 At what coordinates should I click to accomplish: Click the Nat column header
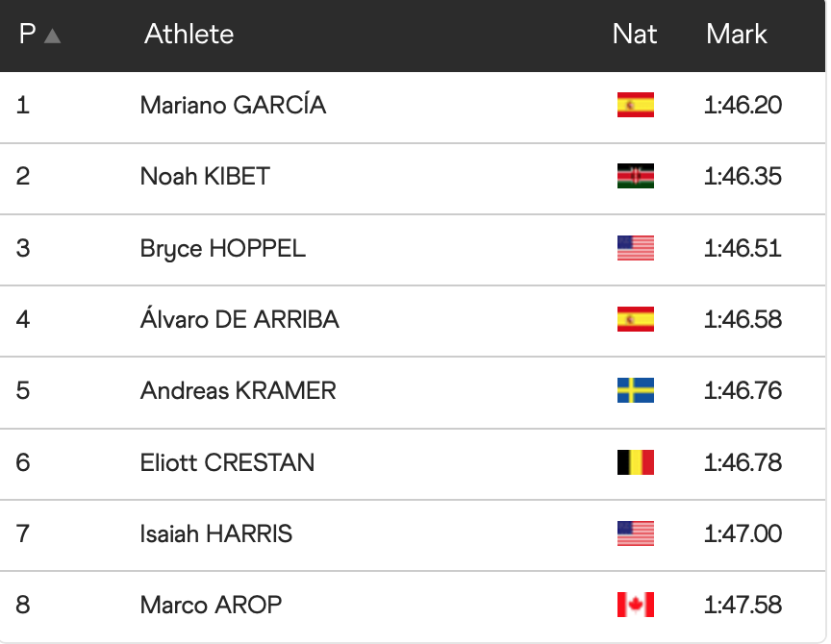[x=635, y=35]
